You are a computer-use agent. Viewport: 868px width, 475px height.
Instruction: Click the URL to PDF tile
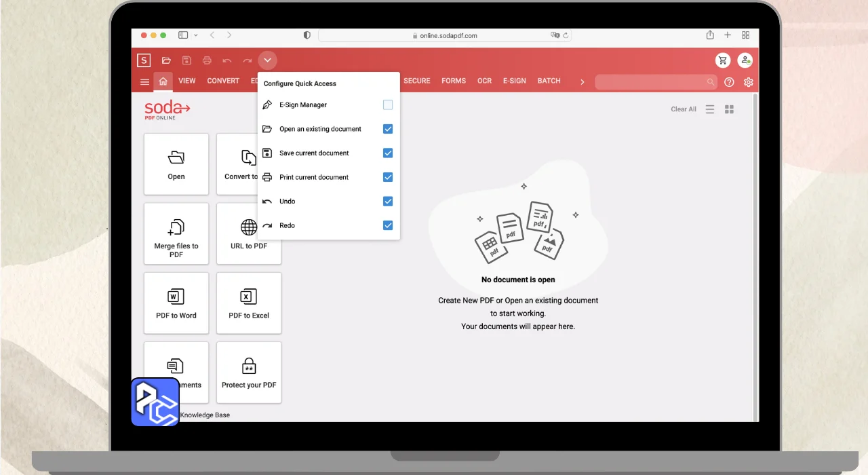[x=249, y=234]
